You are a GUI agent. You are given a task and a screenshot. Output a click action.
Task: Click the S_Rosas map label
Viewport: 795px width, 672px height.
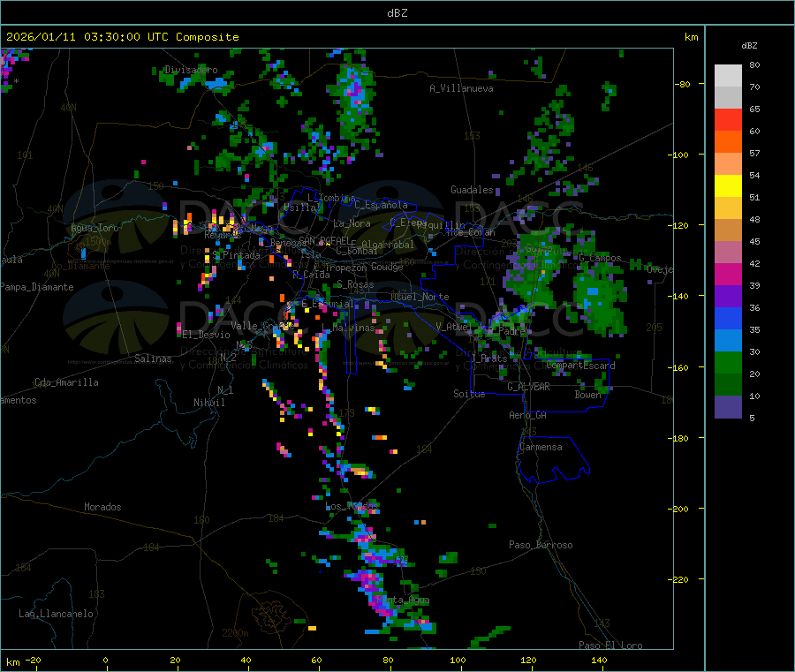coord(355,284)
